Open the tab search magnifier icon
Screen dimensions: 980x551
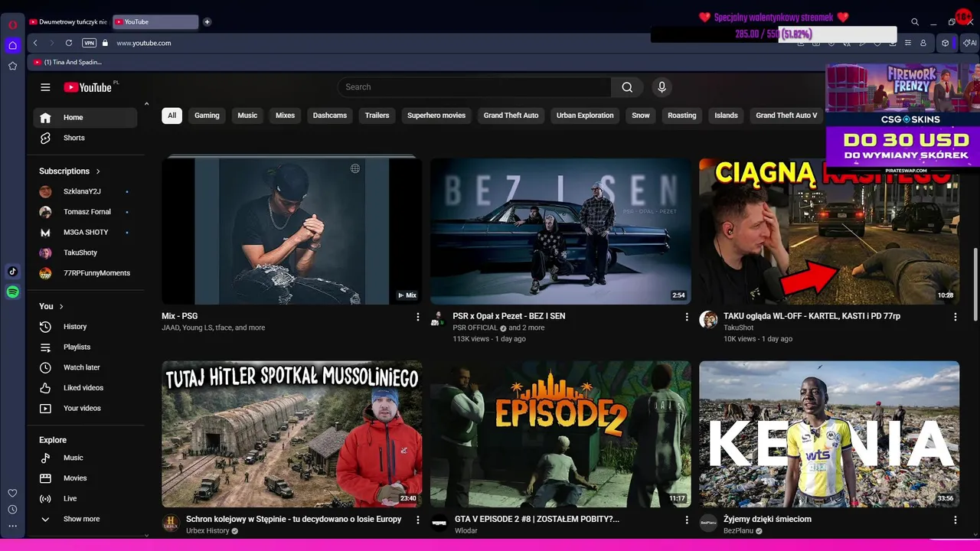click(x=915, y=22)
